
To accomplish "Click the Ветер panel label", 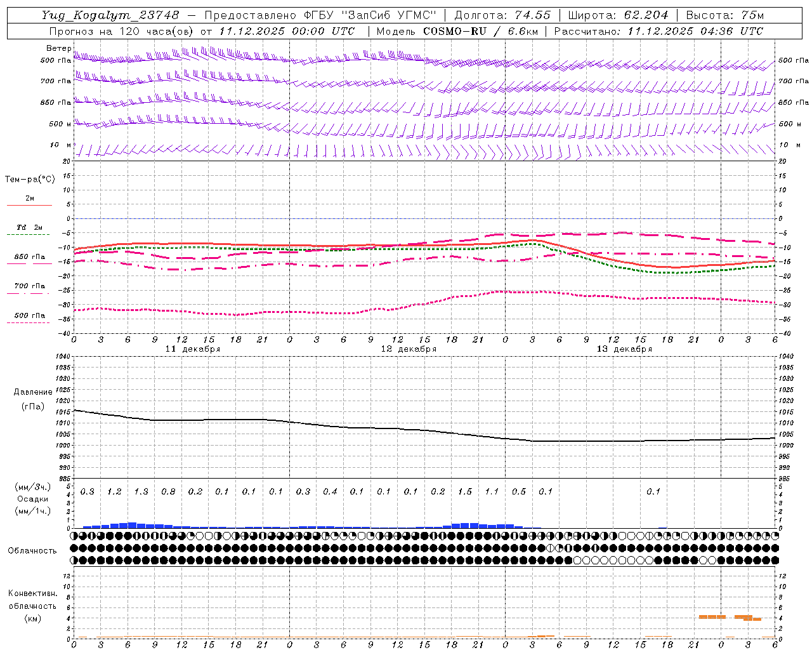I will pyautogui.click(x=59, y=48).
